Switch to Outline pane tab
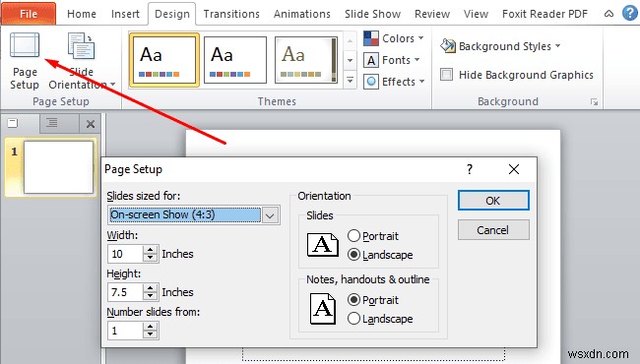The image size is (640, 364). tap(51, 123)
